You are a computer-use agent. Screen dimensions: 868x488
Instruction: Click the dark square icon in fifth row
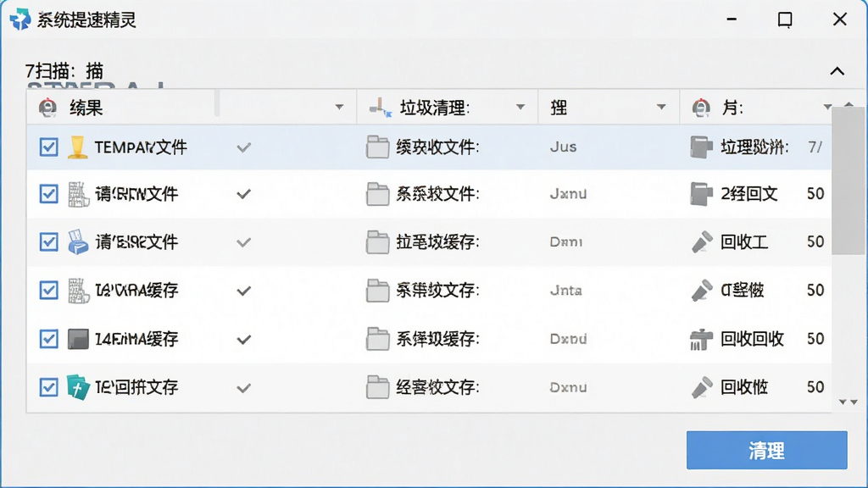(78, 339)
